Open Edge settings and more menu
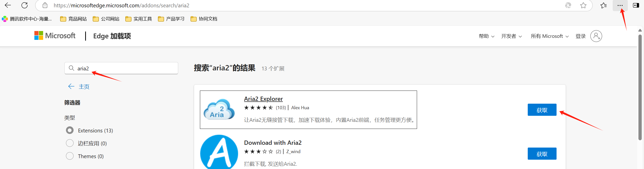The height and width of the screenshot is (169, 644). click(x=620, y=5)
